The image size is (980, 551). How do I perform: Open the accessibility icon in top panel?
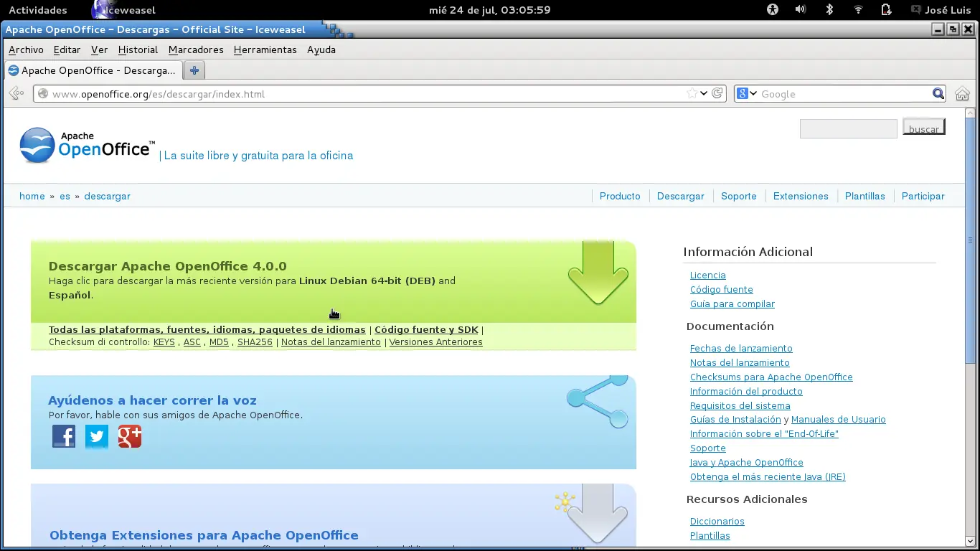pos(772,10)
